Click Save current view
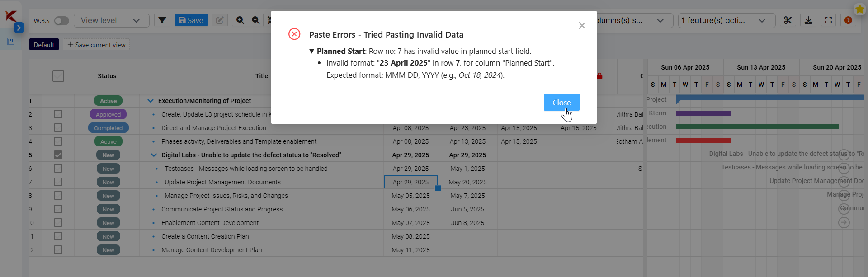The image size is (868, 277). click(x=96, y=45)
